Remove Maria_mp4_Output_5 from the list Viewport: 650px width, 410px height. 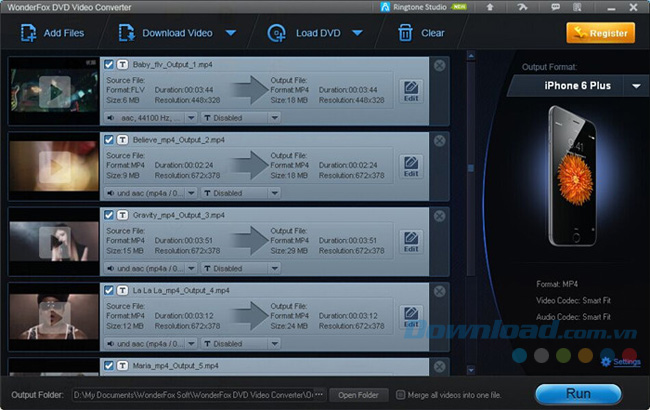(439, 366)
